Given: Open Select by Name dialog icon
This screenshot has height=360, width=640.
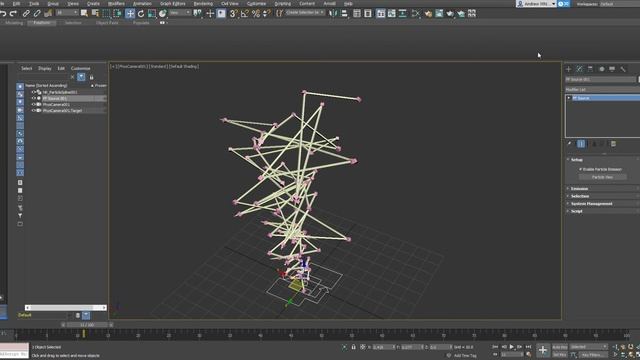Looking at the screenshot, I should point(95,13).
